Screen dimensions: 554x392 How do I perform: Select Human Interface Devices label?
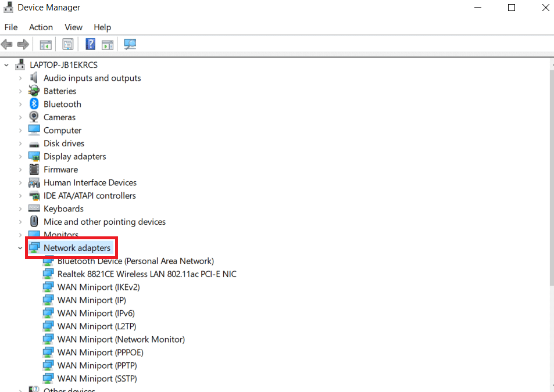pyautogui.click(x=90, y=182)
